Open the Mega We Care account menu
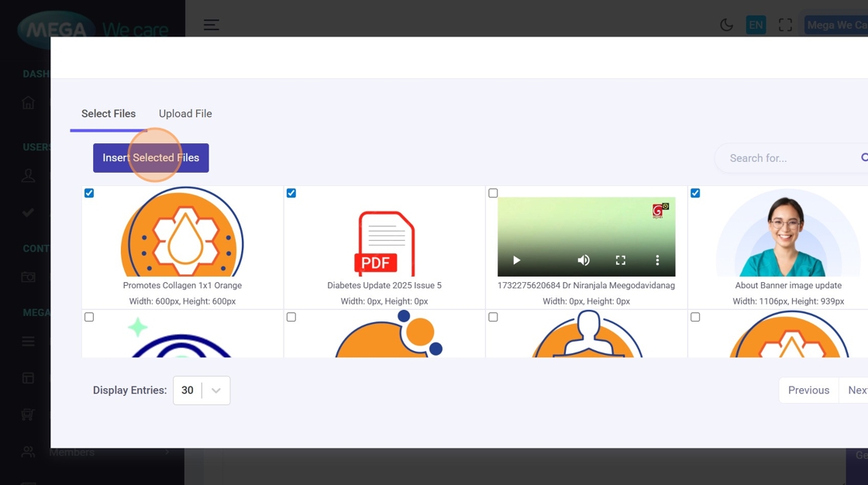868x485 pixels. [836, 25]
